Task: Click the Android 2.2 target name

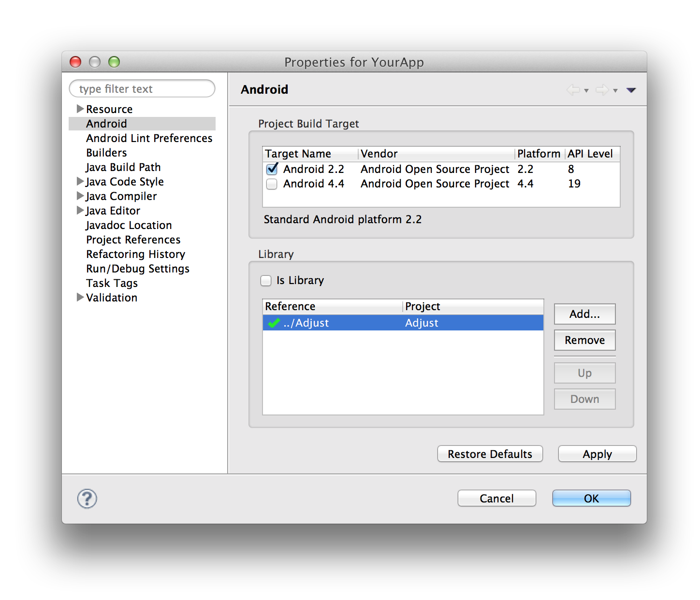Action: pos(314,170)
